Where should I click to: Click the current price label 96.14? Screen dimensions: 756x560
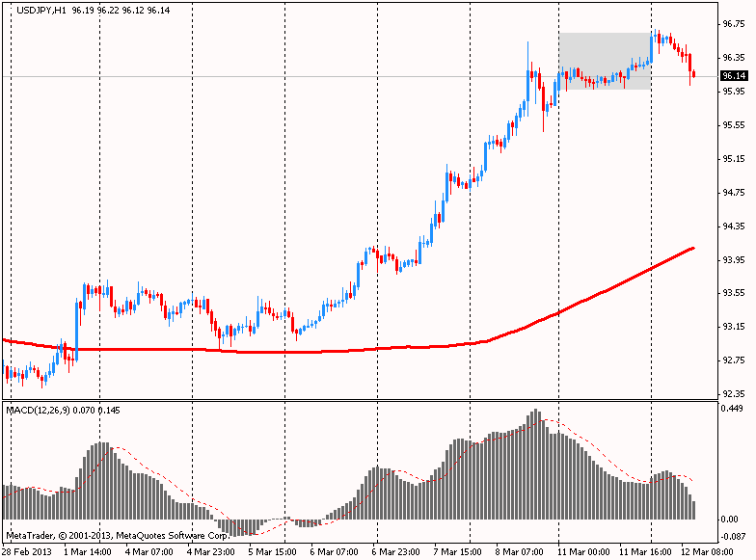pos(734,75)
